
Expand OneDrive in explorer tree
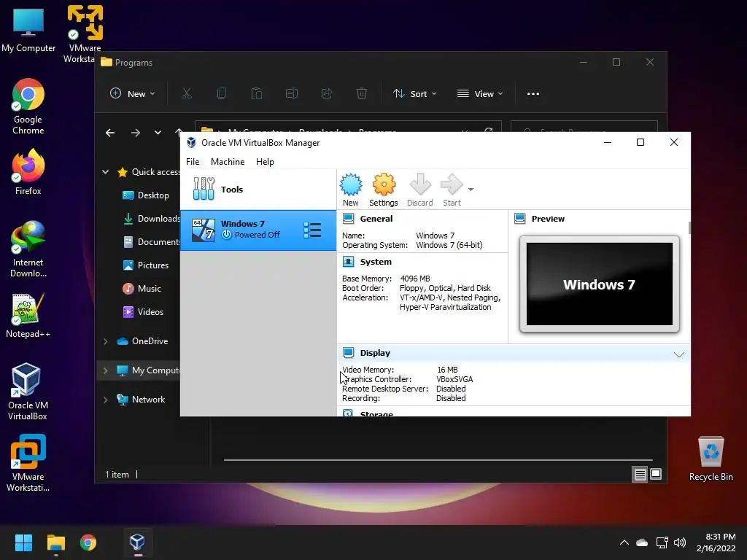(x=105, y=341)
